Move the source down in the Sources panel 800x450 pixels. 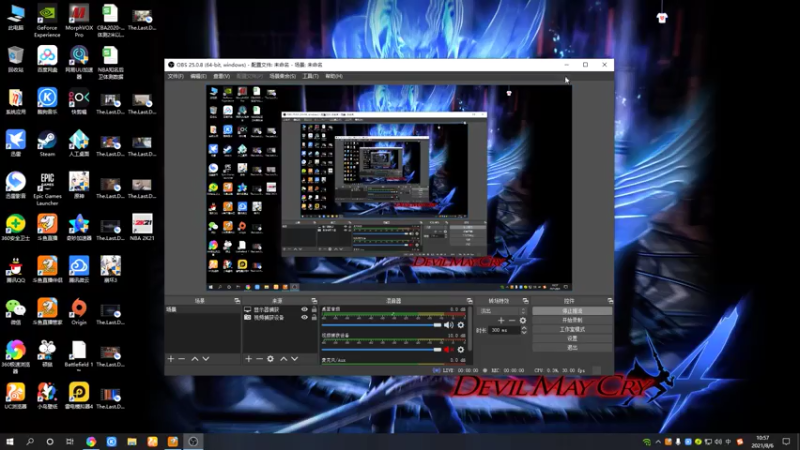tap(294, 359)
